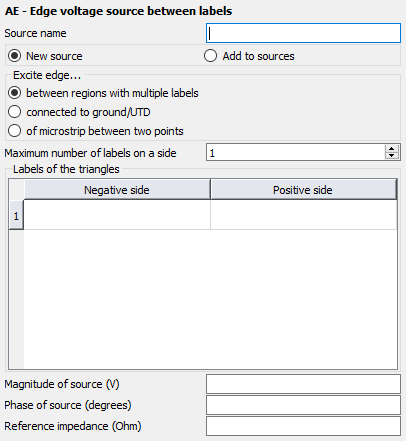Image resolution: width=406 pixels, height=441 pixels.
Task: Click the Reference impedance input field
Action: click(x=303, y=426)
